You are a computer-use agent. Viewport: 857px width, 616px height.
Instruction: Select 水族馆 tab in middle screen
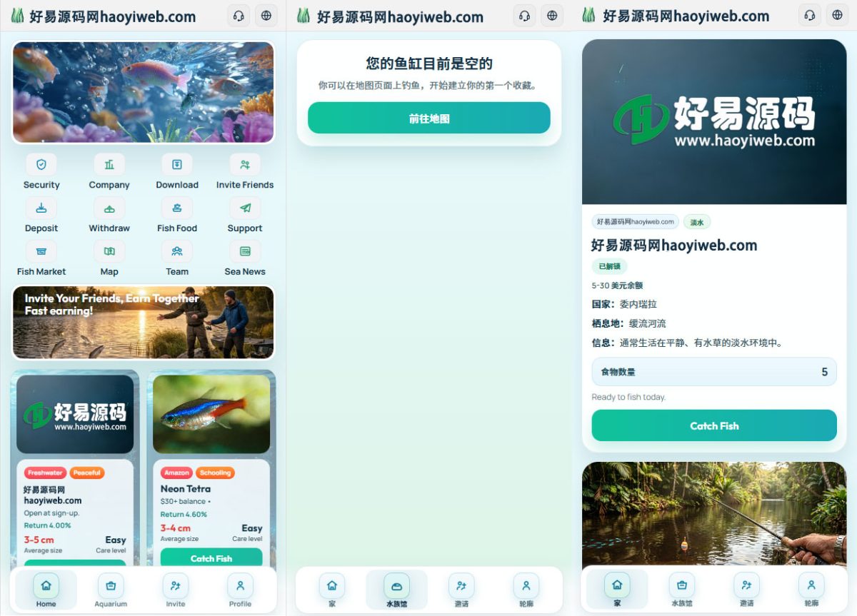(397, 590)
